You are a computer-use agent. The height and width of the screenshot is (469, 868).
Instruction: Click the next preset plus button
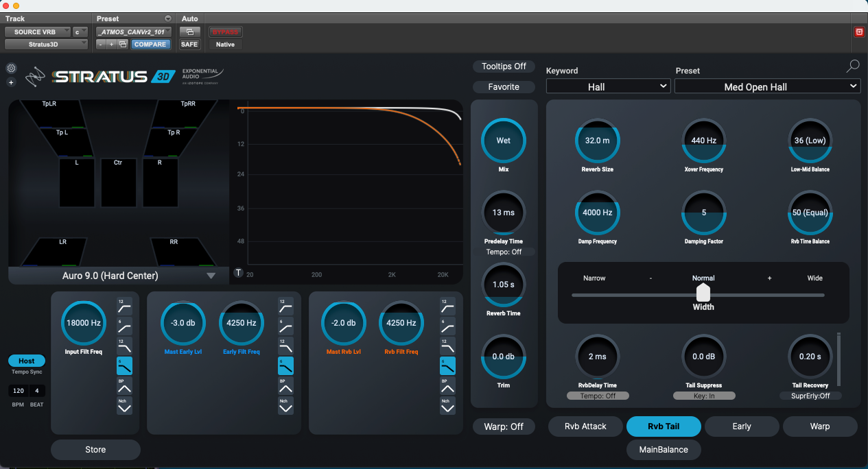click(112, 44)
